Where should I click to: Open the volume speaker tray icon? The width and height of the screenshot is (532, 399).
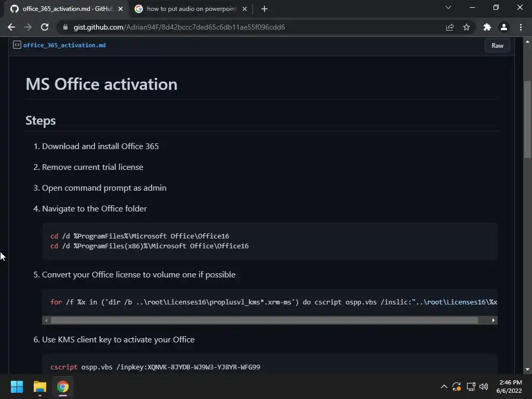click(x=484, y=387)
